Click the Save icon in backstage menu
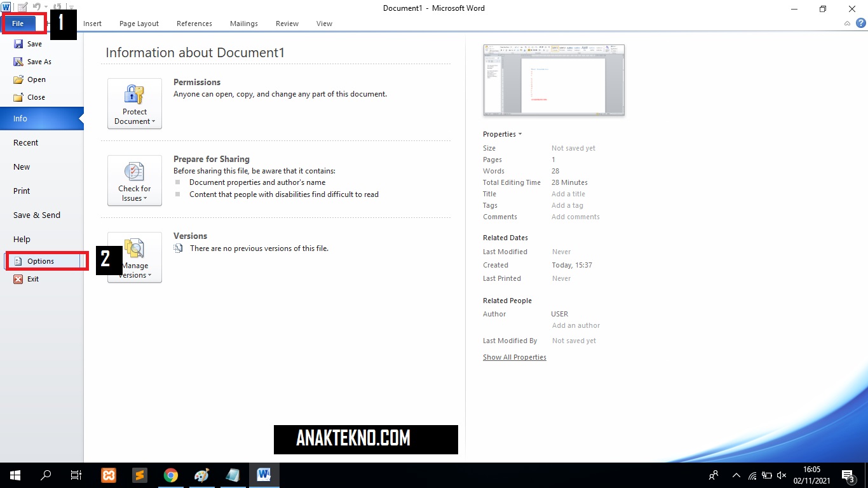This screenshot has width=868, height=488. coord(18,44)
